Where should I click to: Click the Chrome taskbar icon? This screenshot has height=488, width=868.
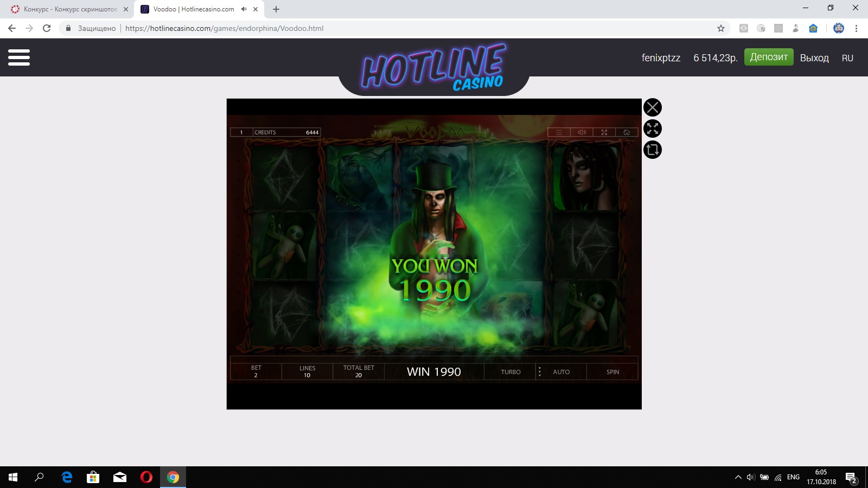coord(173,477)
